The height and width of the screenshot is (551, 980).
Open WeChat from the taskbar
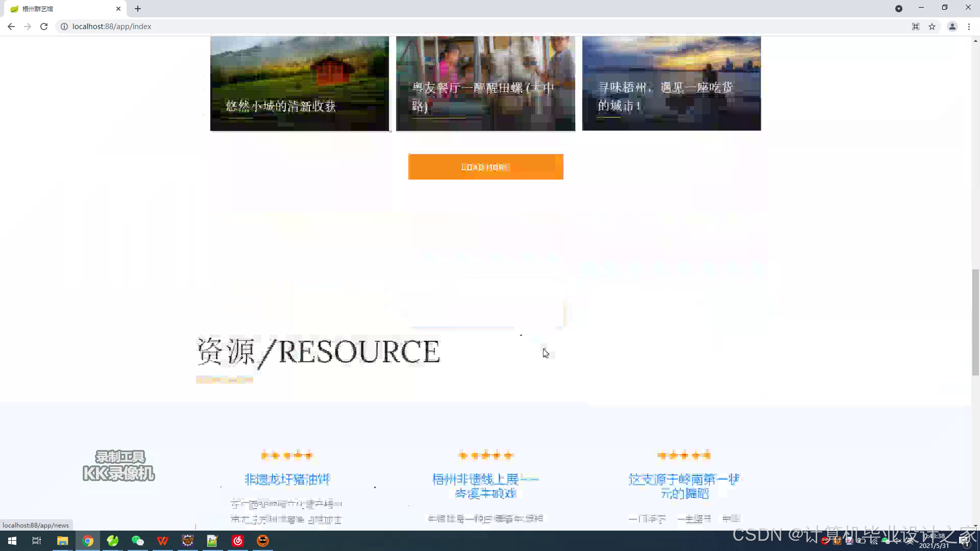pyautogui.click(x=138, y=541)
